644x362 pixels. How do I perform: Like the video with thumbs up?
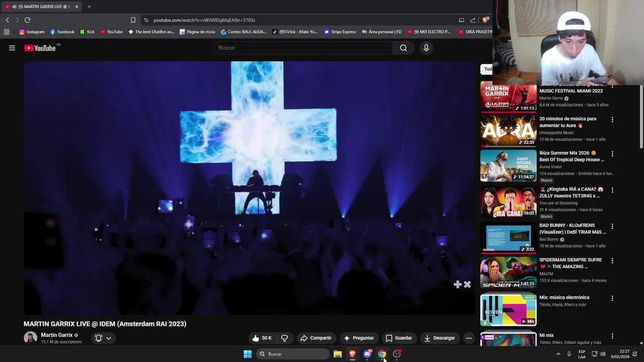262,338
